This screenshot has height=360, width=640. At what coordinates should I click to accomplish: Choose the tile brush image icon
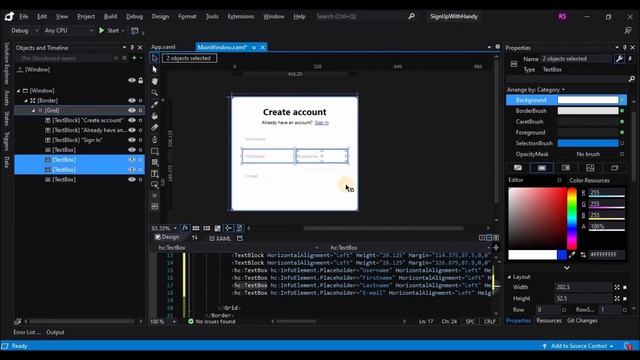[x=590, y=168]
